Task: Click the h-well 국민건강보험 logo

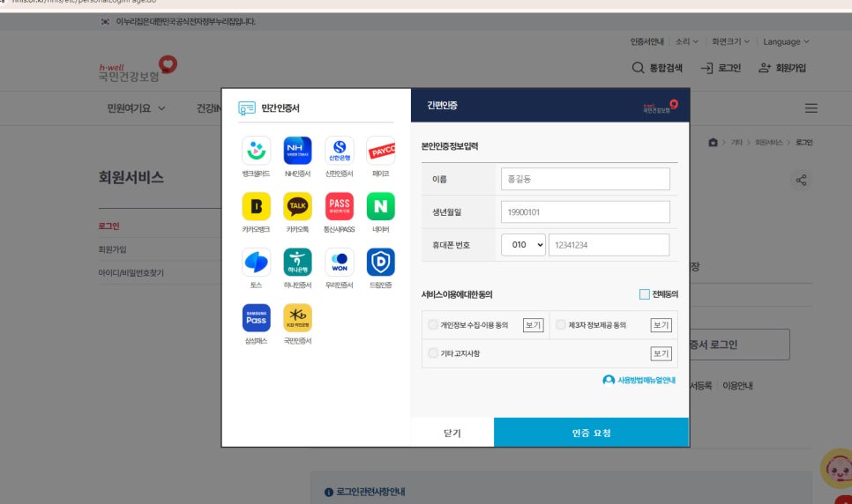Action: pos(138,69)
